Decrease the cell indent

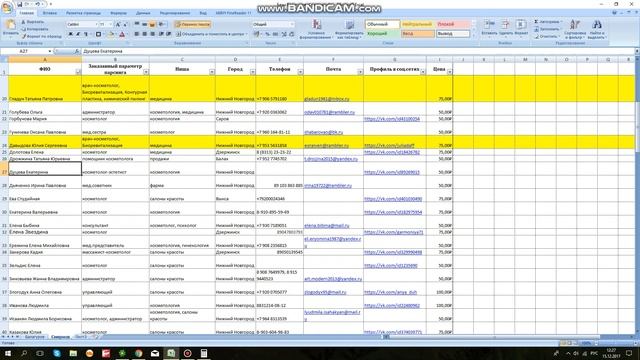[x=161, y=34]
